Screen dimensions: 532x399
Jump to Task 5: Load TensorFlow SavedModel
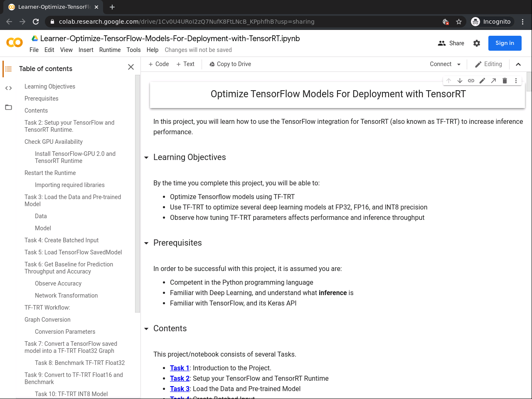pos(73,252)
